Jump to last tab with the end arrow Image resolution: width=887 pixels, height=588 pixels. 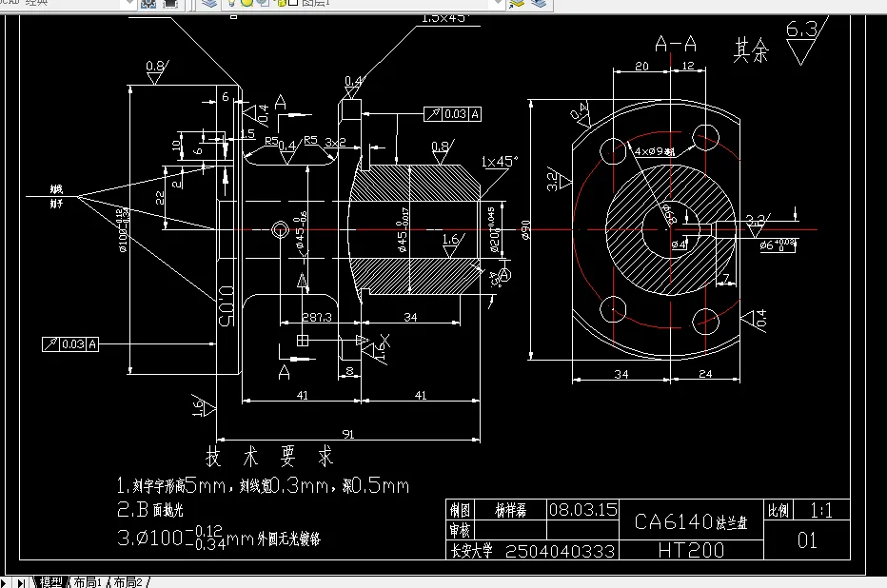pyautogui.click(x=21, y=582)
